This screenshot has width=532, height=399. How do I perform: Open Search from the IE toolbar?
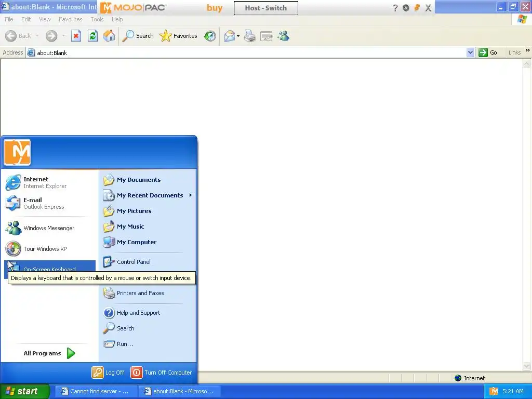(x=138, y=36)
